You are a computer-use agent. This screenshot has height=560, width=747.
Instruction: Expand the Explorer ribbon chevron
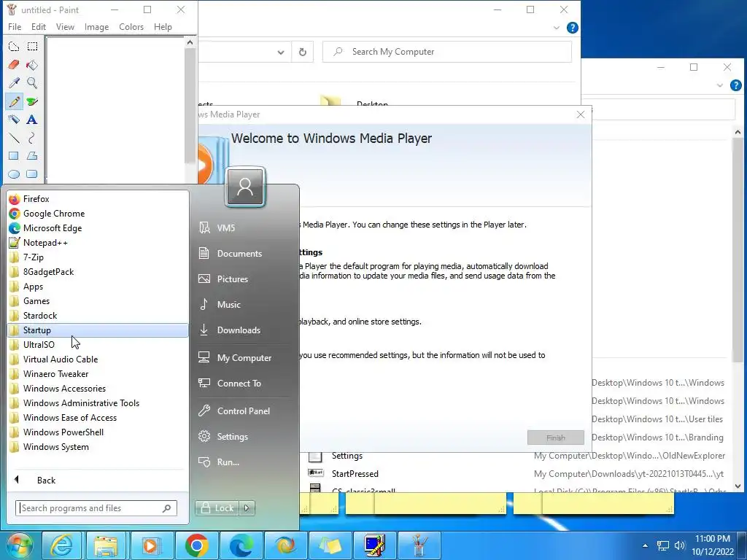[556, 28]
